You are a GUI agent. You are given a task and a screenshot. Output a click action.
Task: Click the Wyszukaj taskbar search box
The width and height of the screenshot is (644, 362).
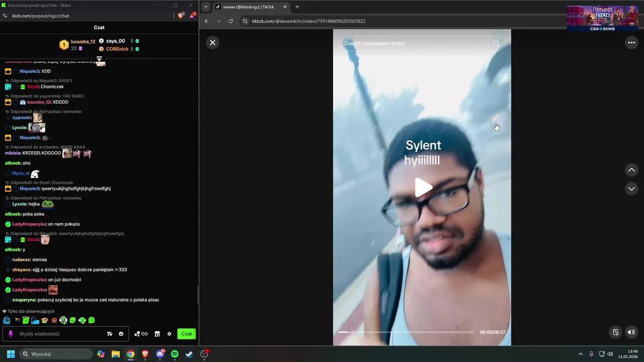click(x=55, y=354)
